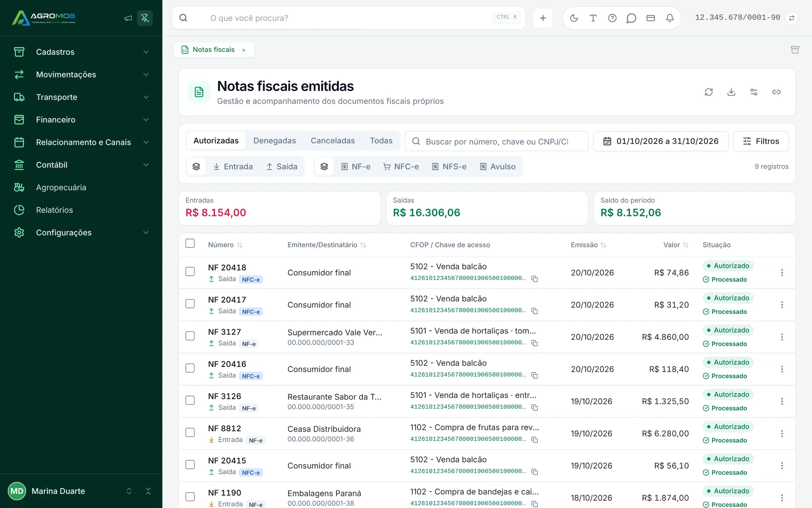
Task: Open column settings sliders icon
Action: tap(754, 92)
